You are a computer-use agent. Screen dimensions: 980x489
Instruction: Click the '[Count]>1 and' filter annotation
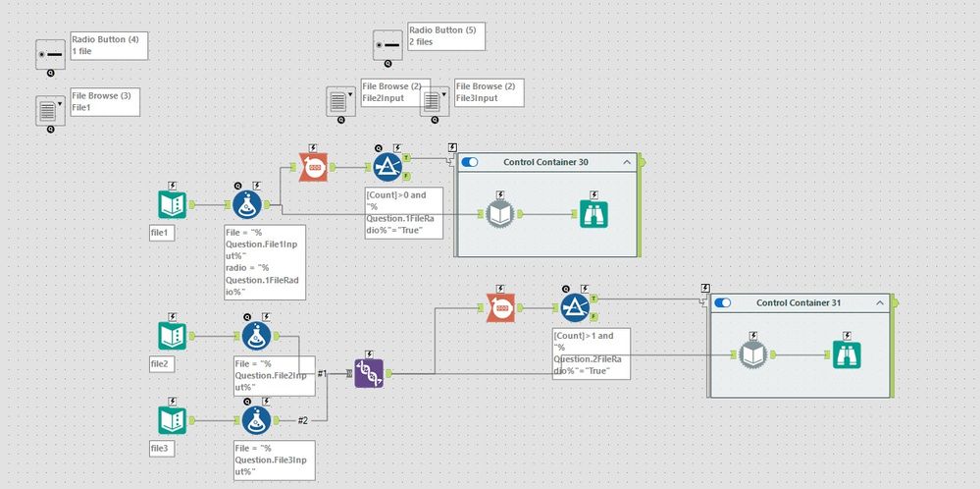pyautogui.click(x=592, y=353)
